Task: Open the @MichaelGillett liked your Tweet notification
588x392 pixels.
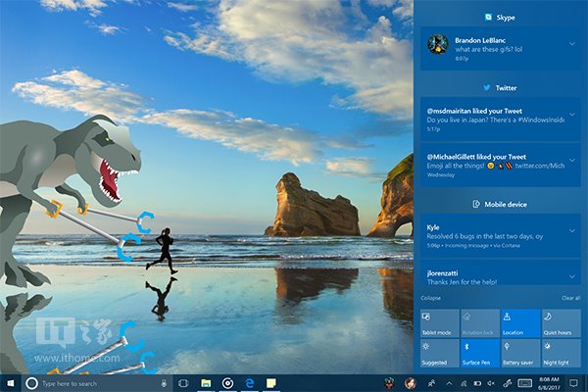Action: (500, 165)
